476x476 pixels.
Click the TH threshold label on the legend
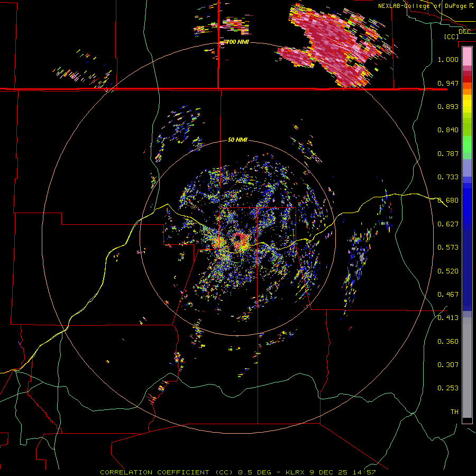coord(454,411)
